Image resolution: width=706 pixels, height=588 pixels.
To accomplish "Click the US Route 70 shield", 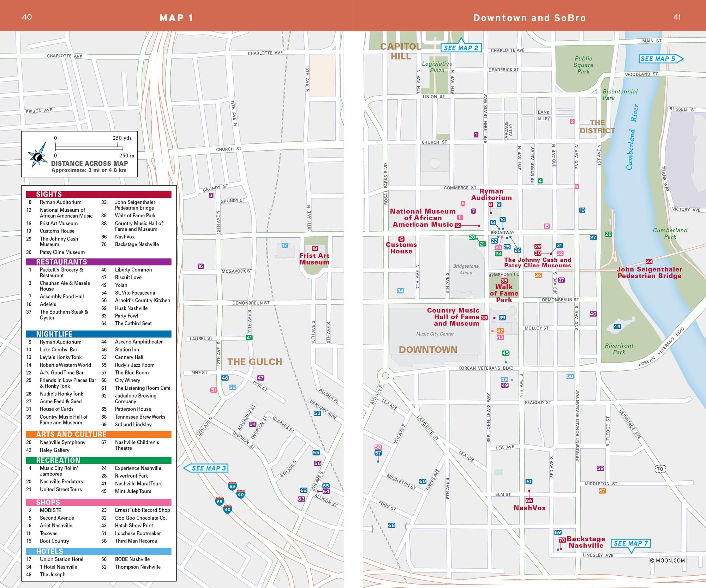I will pos(660,469).
